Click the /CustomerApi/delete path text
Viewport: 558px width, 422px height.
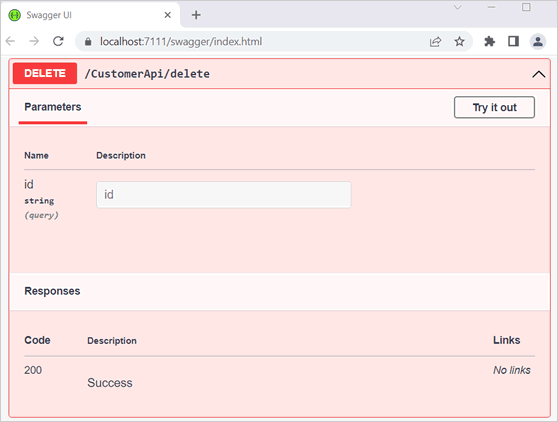click(147, 74)
